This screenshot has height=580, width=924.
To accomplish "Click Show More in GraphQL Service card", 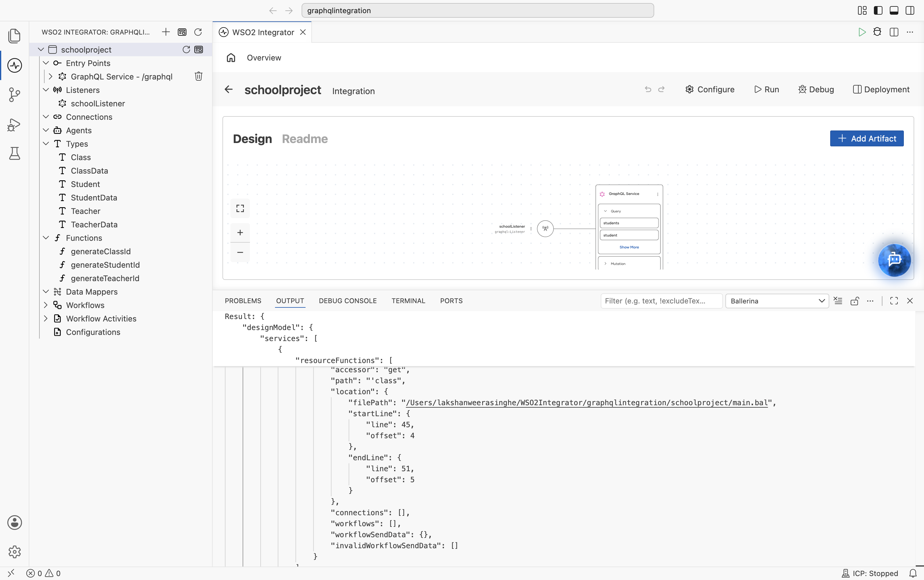I will coord(629,247).
